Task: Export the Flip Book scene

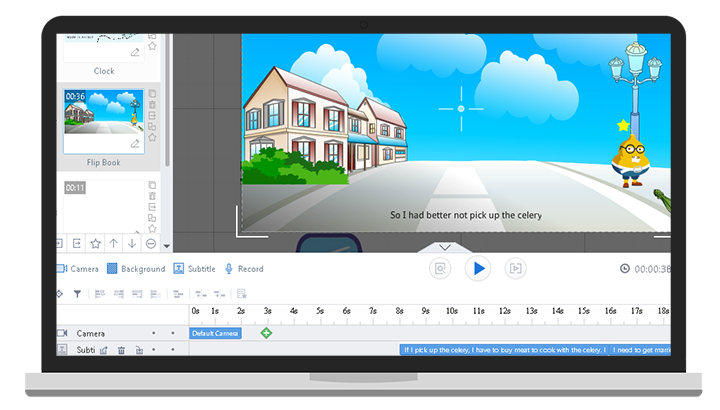Action: 152,116
